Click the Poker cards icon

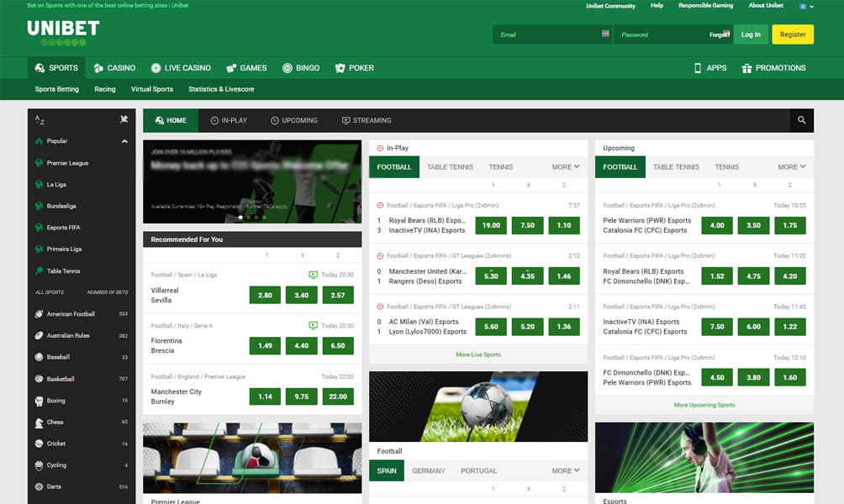pos(340,68)
